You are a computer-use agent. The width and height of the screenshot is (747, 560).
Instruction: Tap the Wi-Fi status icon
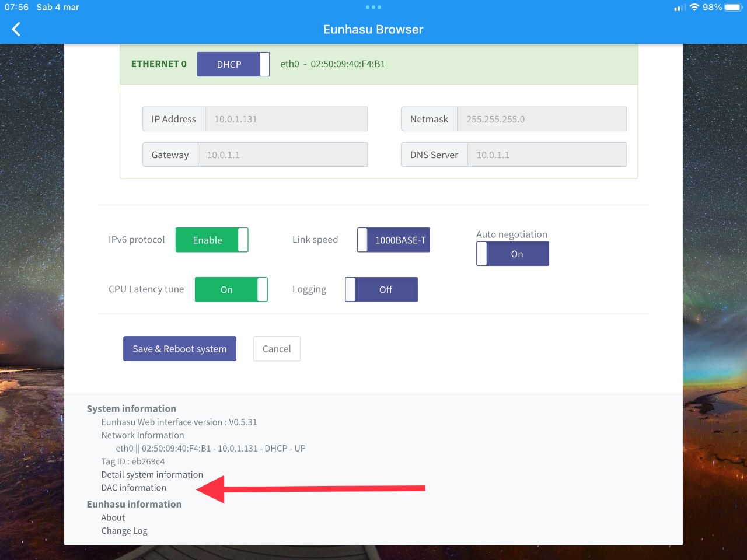tap(694, 8)
